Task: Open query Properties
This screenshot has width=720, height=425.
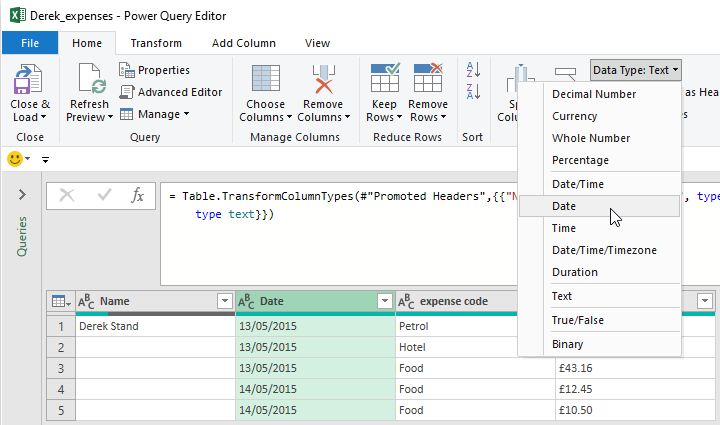Action: click(154, 70)
